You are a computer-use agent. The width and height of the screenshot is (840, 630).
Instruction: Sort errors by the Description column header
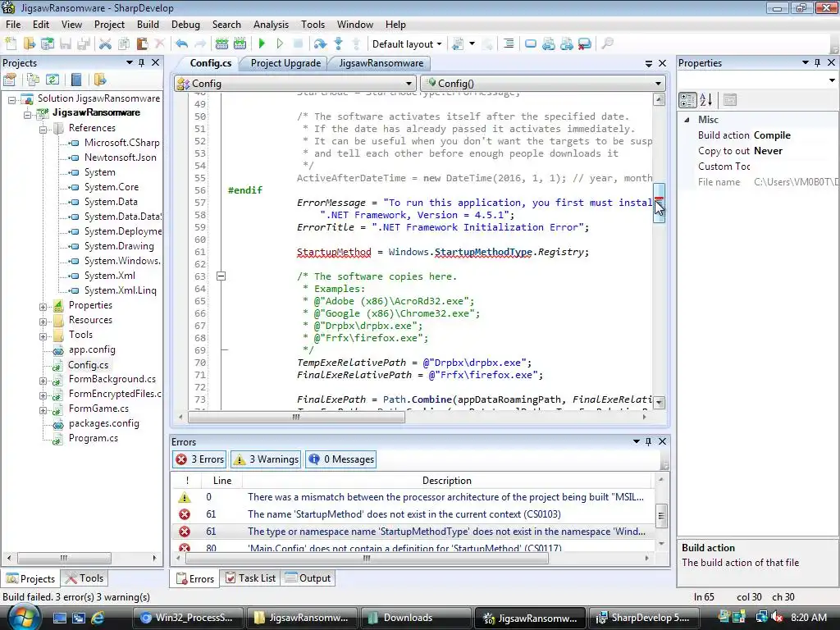point(447,481)
